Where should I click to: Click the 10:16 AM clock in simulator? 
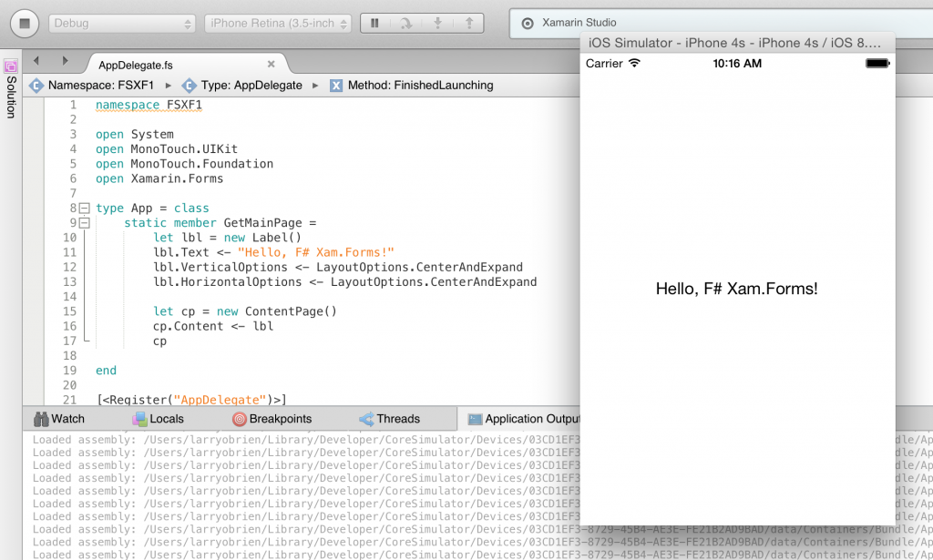click(x=737, y=64)
